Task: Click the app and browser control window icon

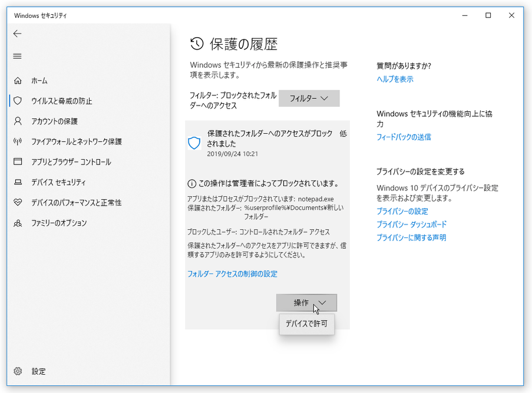Action: 18,161
